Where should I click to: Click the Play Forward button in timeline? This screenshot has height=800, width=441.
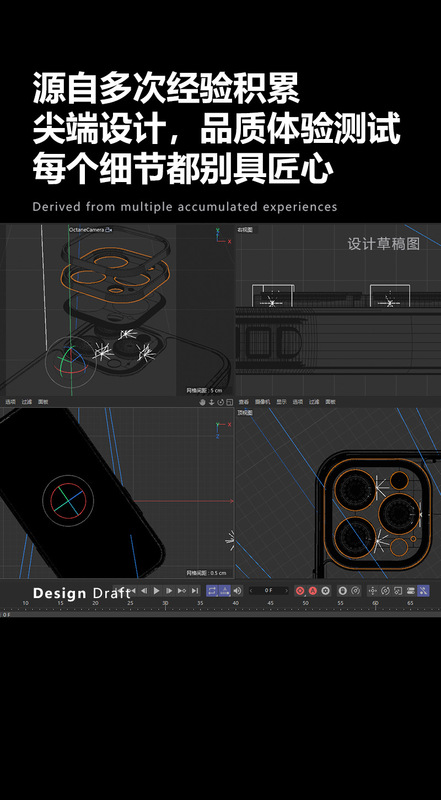click(x=157, y=591)
